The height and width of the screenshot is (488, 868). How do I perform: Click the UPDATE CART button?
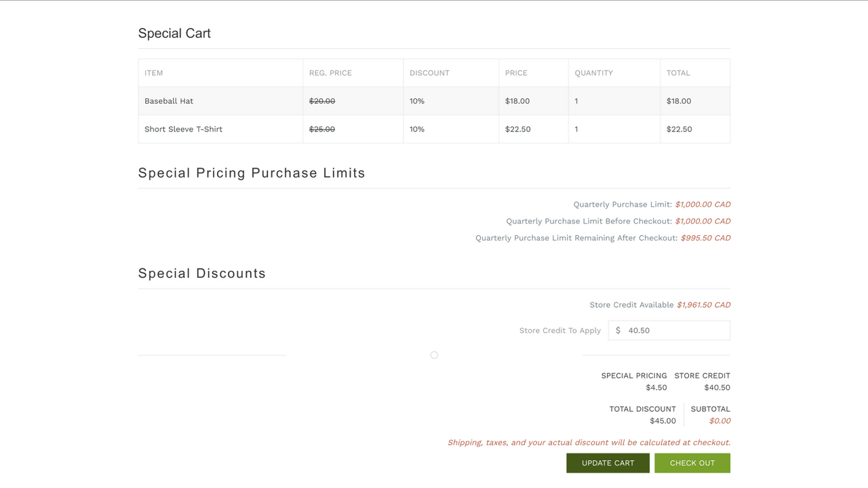pyautogui.click(x=608, y=463)
